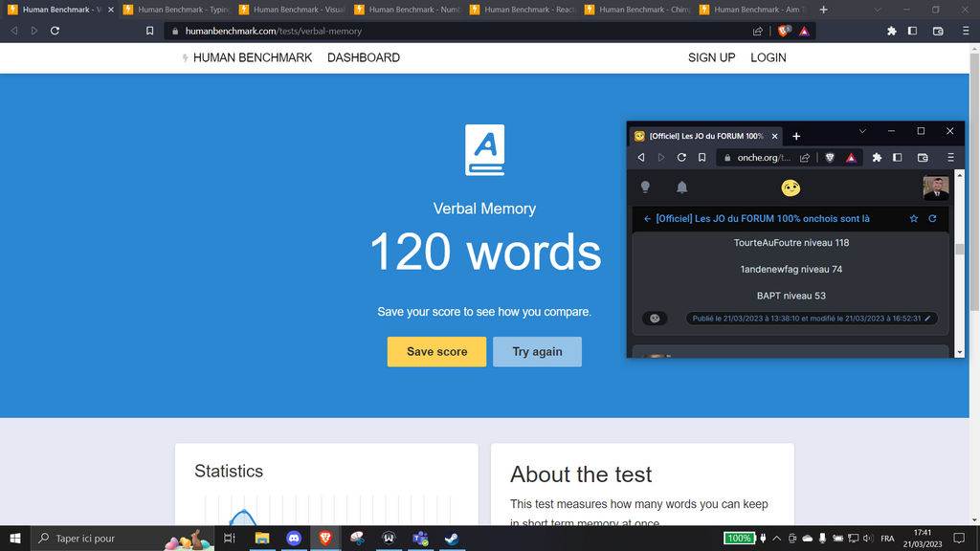Open extensions icon in onche window
This screenshot has height=551, width=980.
pos(877,158)
